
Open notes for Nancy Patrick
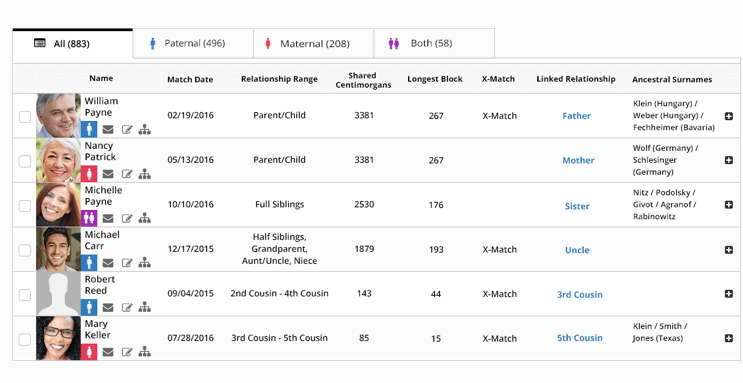[x=127, y=174]
